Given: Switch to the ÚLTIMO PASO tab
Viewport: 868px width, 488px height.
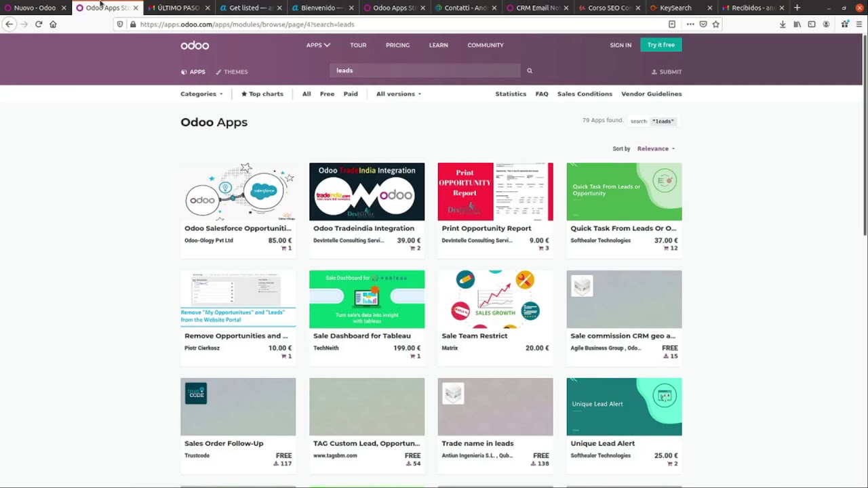Looking at the screenshot, I should (178, 8).
